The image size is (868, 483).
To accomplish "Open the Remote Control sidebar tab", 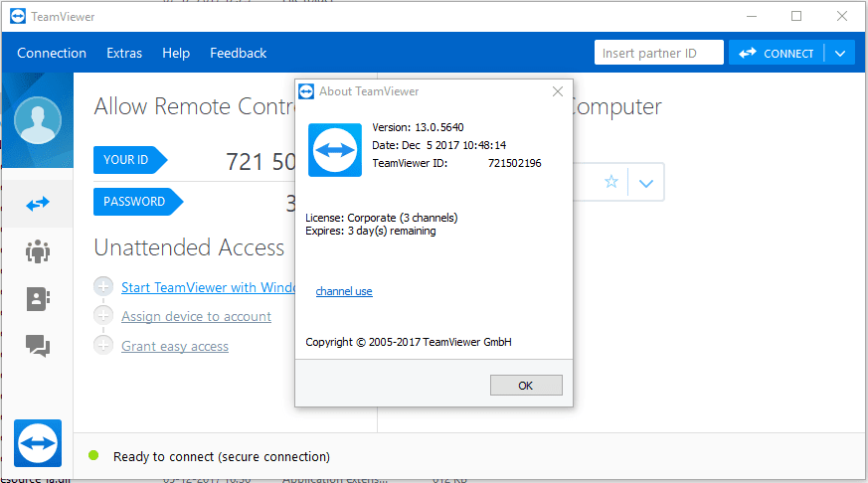I will click(38, 204).
